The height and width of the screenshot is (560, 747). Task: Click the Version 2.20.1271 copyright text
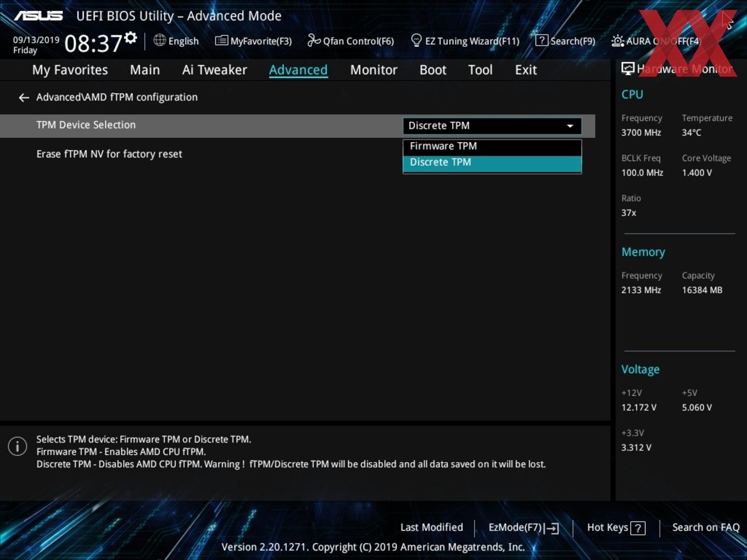(x=373, y=547)
